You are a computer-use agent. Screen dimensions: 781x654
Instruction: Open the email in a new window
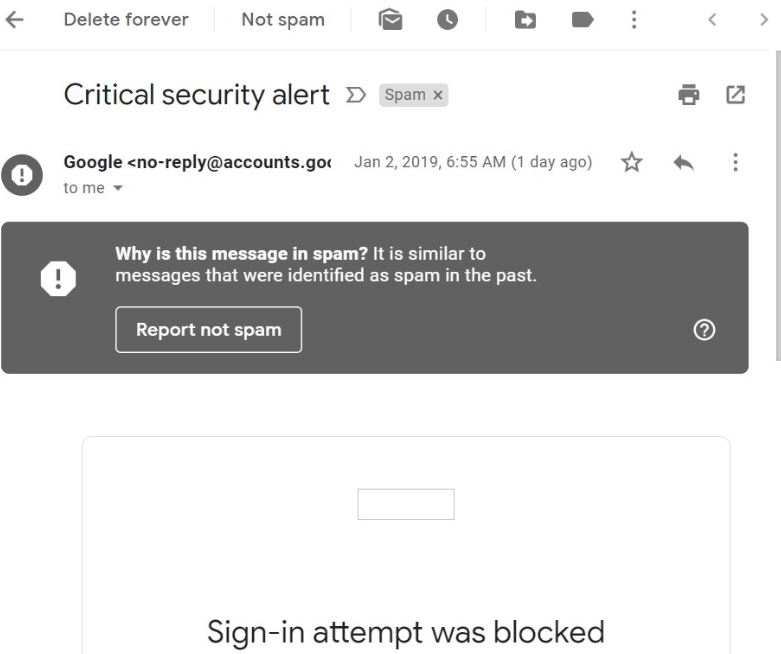point(736,95)
